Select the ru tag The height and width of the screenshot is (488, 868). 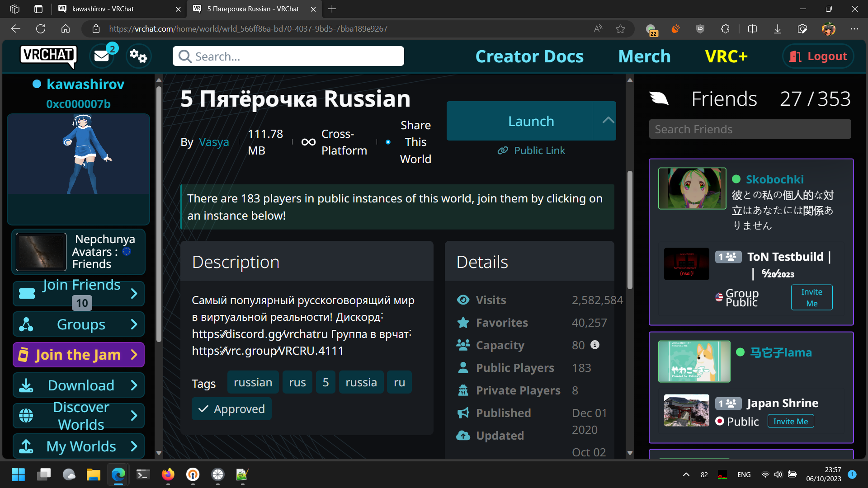coord(399,382)
